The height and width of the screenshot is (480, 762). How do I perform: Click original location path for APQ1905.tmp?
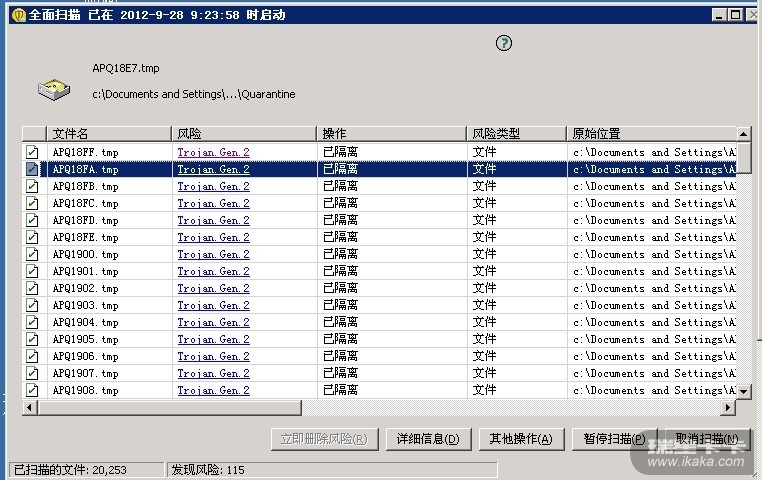click(654, 340)
